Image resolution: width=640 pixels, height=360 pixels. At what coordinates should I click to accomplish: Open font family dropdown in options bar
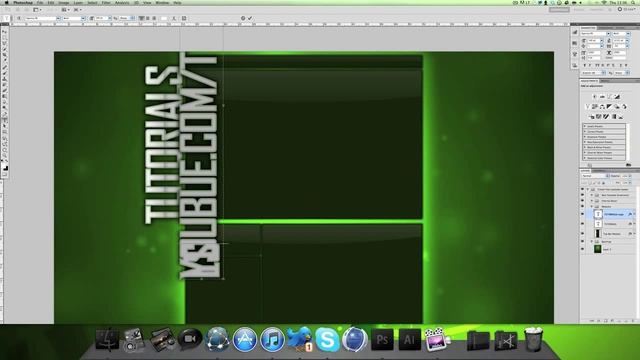(x=58, y=18)
